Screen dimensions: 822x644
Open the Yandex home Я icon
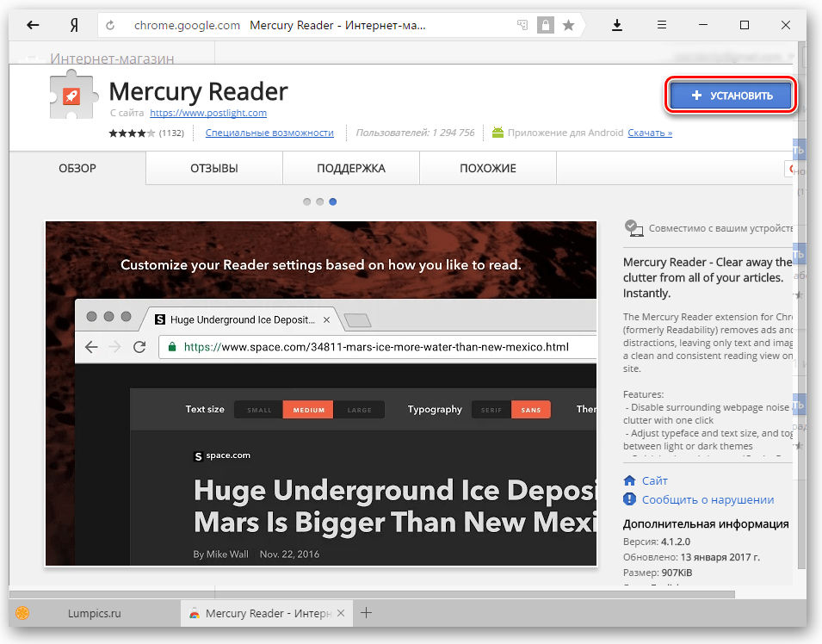(75, 25)
